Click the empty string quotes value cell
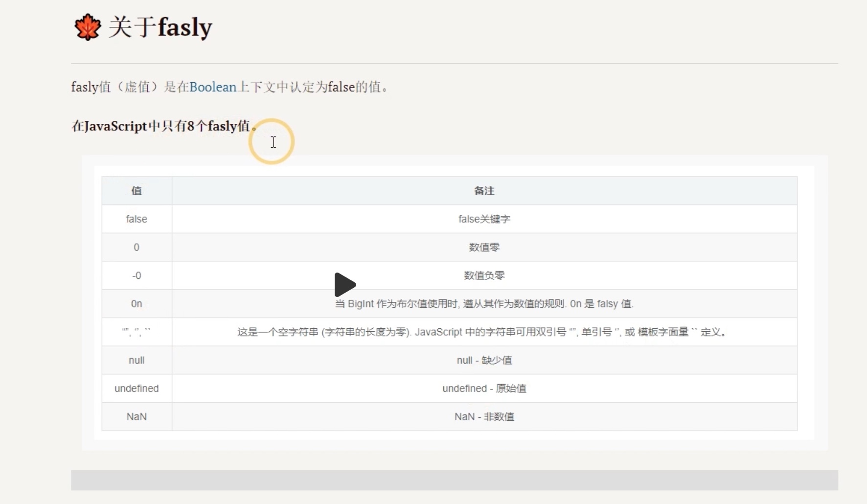Image resolution: width=867 pixels, height=504 pixels. pos(137,332)
